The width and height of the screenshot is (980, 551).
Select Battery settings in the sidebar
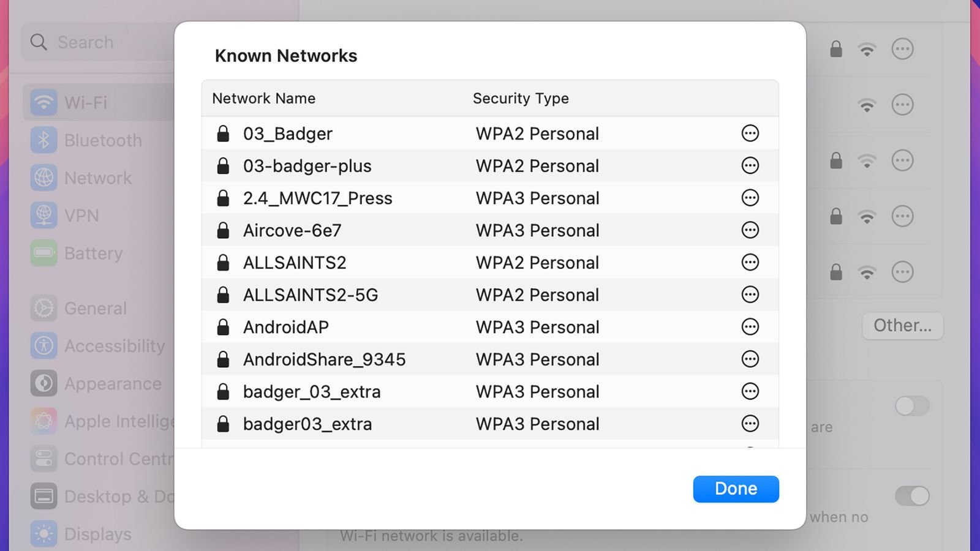pos(93,253)
